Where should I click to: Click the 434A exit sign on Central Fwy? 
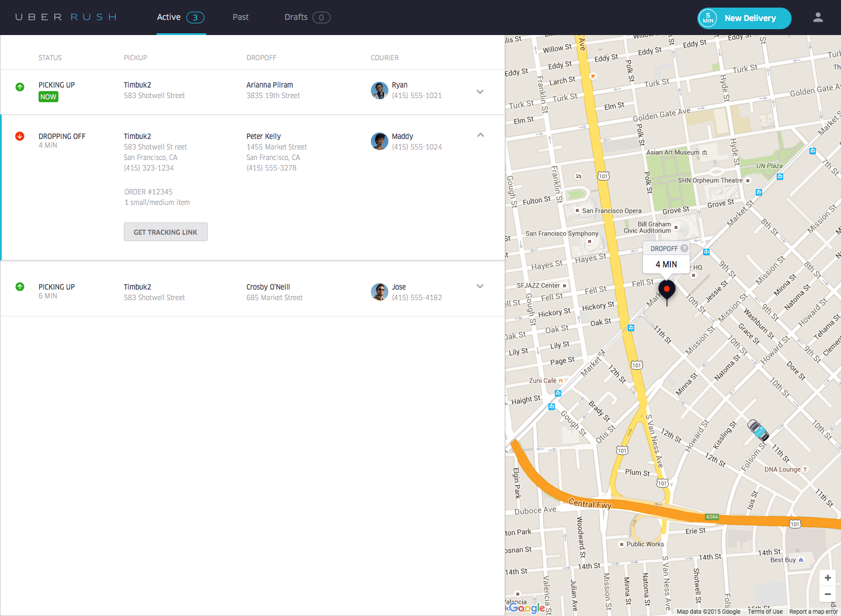[712, 517]
